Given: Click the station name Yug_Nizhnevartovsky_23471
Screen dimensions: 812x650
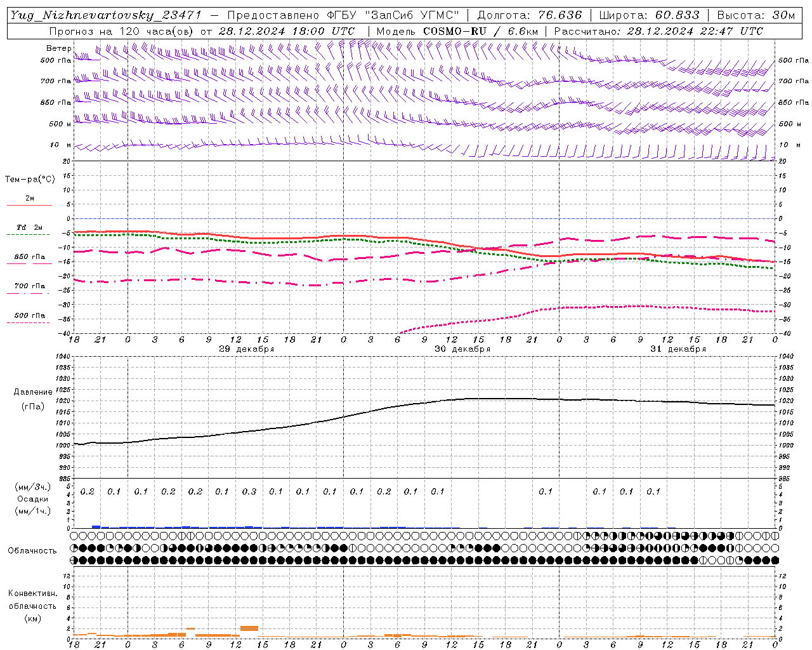Looking at the screenshot, I should (x=105, y=15).
